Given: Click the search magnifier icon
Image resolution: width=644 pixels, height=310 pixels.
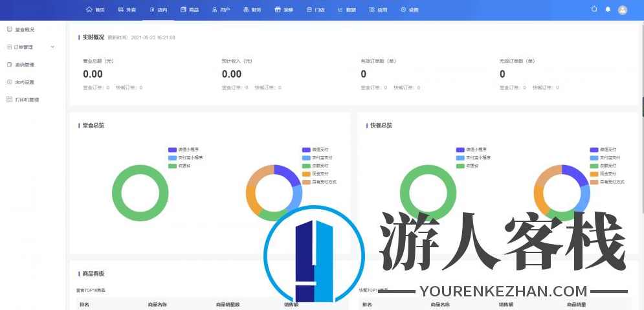Looking at the screenshot, I should coord(594,10).
